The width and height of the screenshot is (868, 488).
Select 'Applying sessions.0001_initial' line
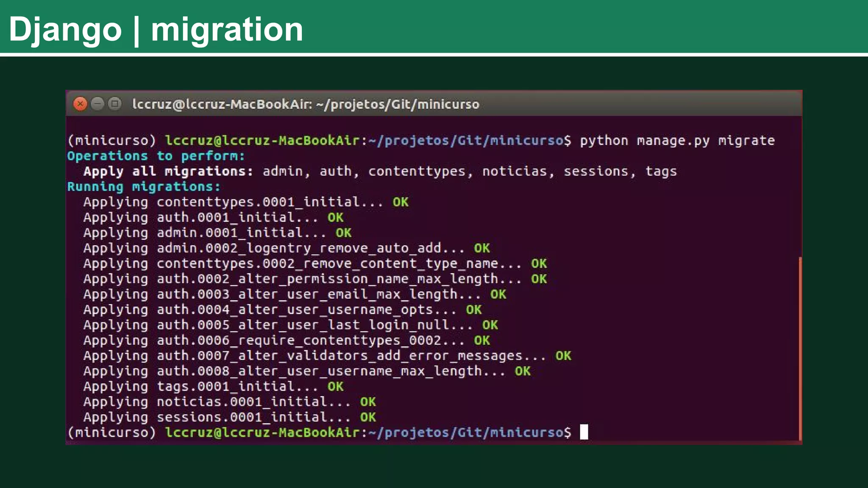click(230, 417)
